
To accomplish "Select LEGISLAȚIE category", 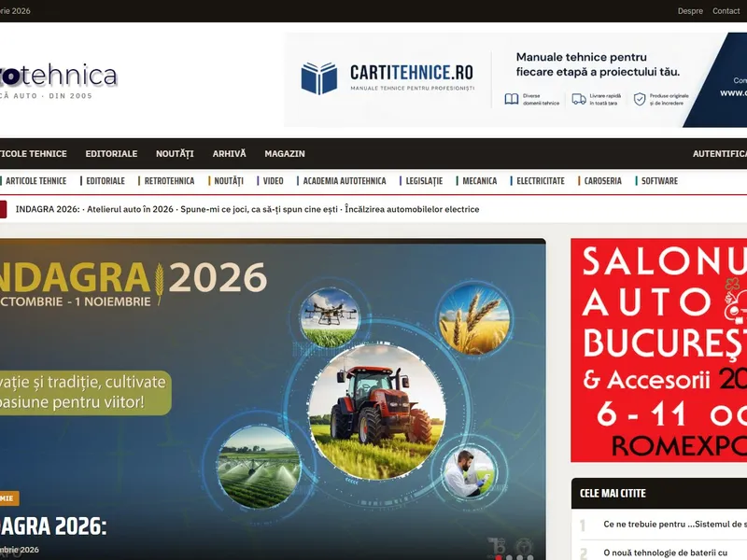I will 424,181.
